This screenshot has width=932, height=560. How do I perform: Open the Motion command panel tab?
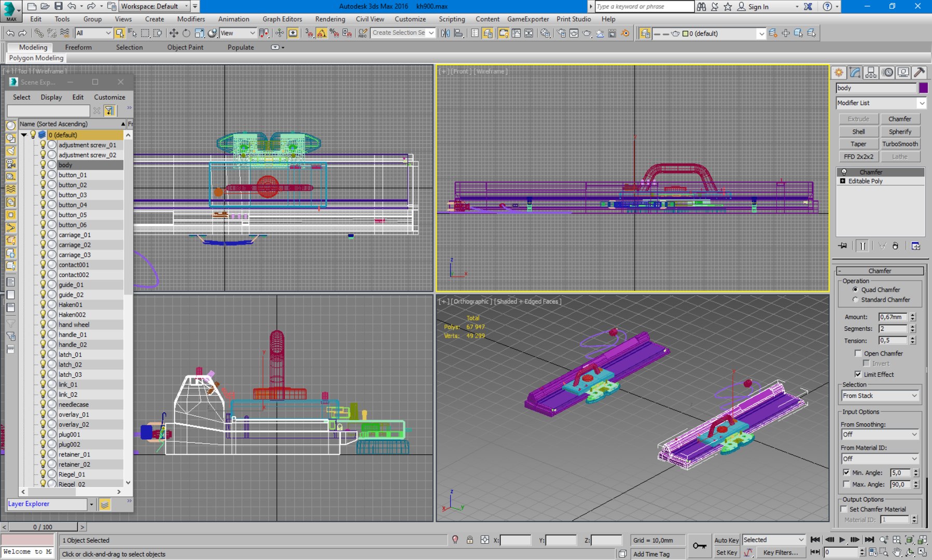pyautogui.click(x=887, y=73)
